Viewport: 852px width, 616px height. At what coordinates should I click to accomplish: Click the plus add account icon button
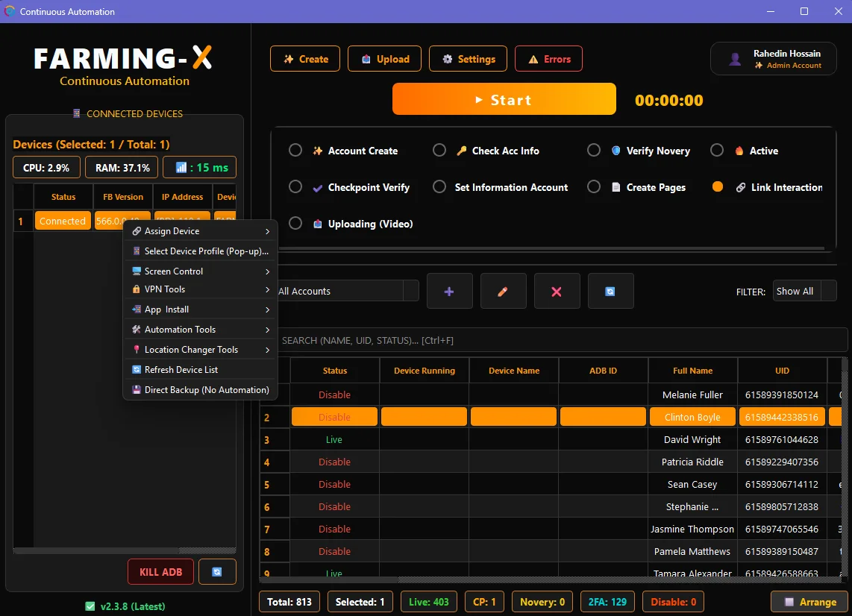point(449,291)
